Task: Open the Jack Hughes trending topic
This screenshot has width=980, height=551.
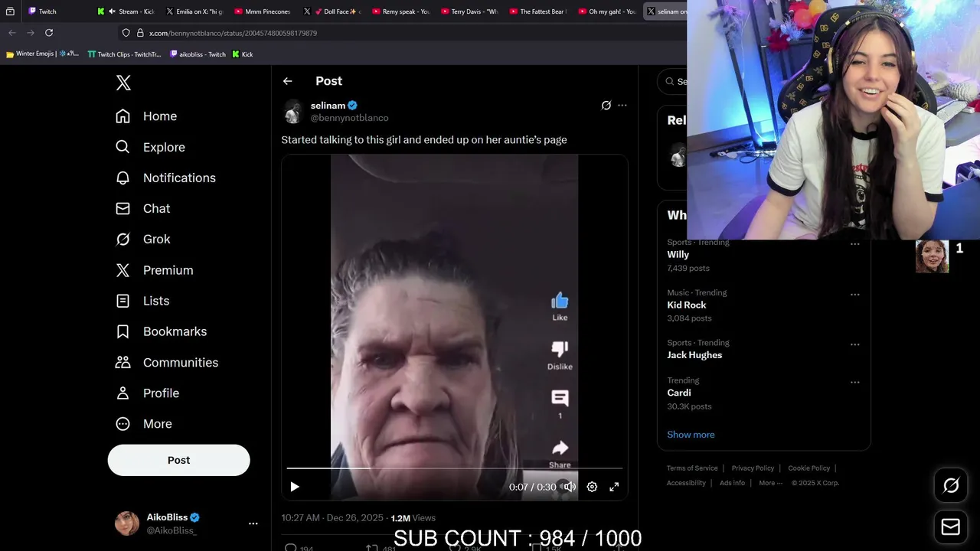Action: click(x=694, y=355)
